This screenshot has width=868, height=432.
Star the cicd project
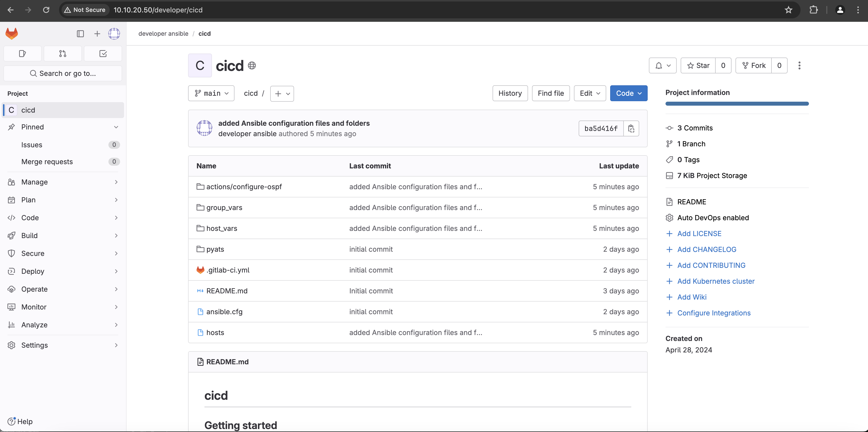(x=698, y=65)
